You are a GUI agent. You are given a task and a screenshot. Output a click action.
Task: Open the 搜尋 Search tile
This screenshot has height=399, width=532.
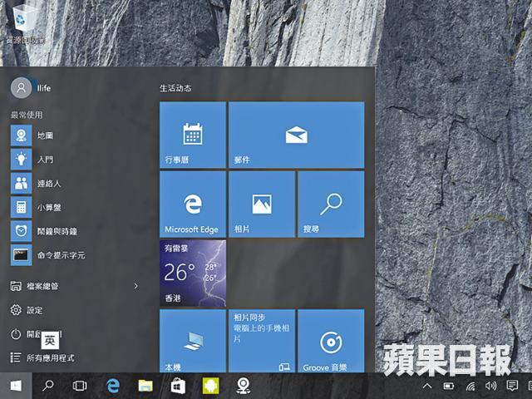[x=331, y=204]
